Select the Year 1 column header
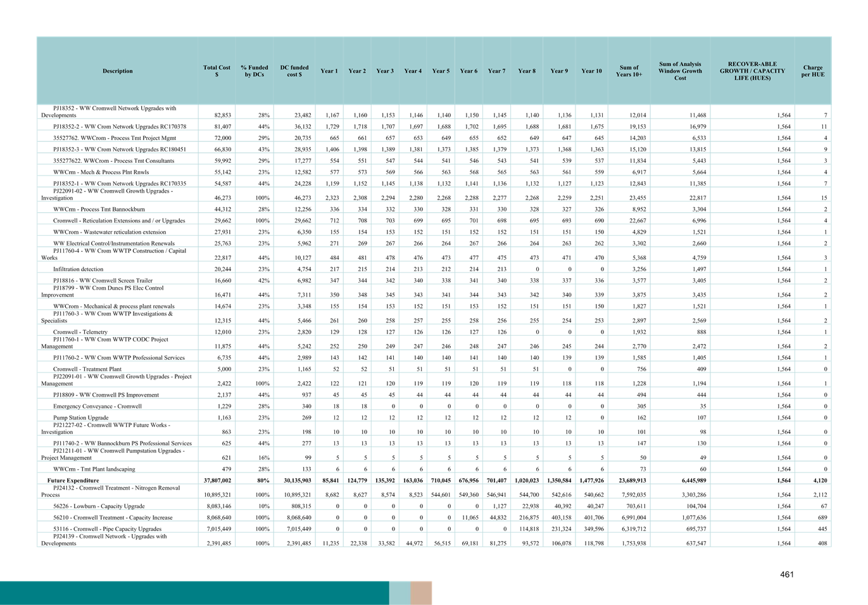Image resolution: width=868 pixels, height=605 pixels. [329, 71]
